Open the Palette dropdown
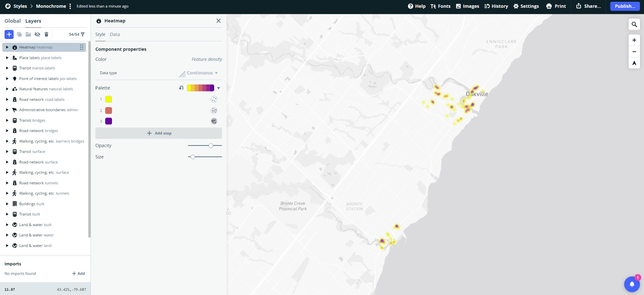644x295 pixels. point(218,88)
